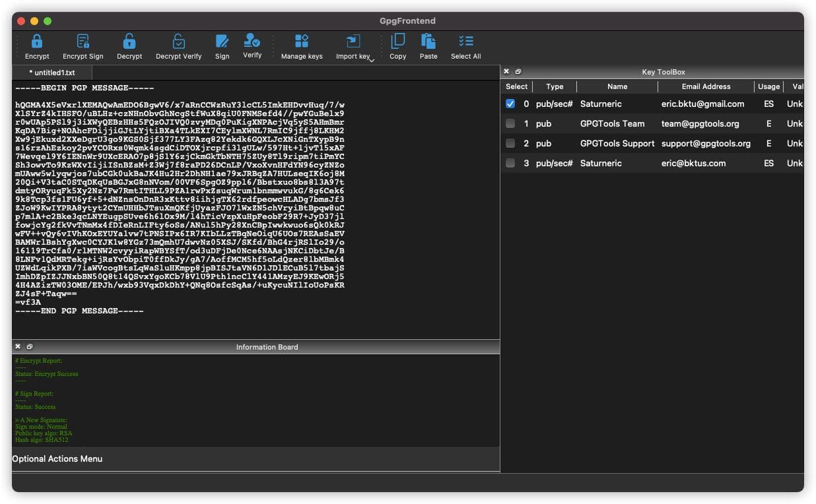The width and height of the screenshot is (816, 504).
Task: Zoom the GpgFrontend window with green button
Action: click(48, 21)
